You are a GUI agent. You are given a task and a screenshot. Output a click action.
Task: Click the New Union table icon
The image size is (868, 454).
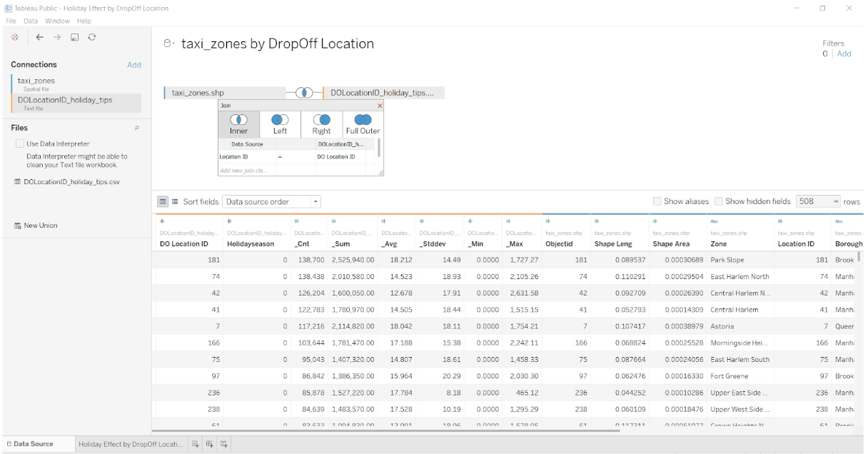pos(18,226)
